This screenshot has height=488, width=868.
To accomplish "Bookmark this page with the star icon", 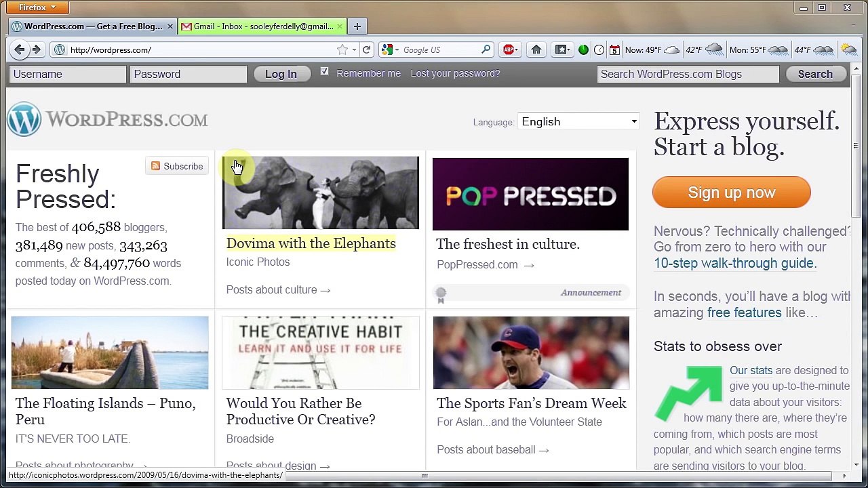I will pyautogui.click(x=342, y=49).
